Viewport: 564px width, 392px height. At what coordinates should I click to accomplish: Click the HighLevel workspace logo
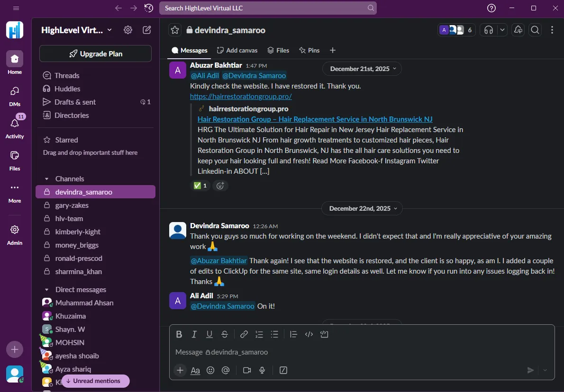click(x=15, y=30)
